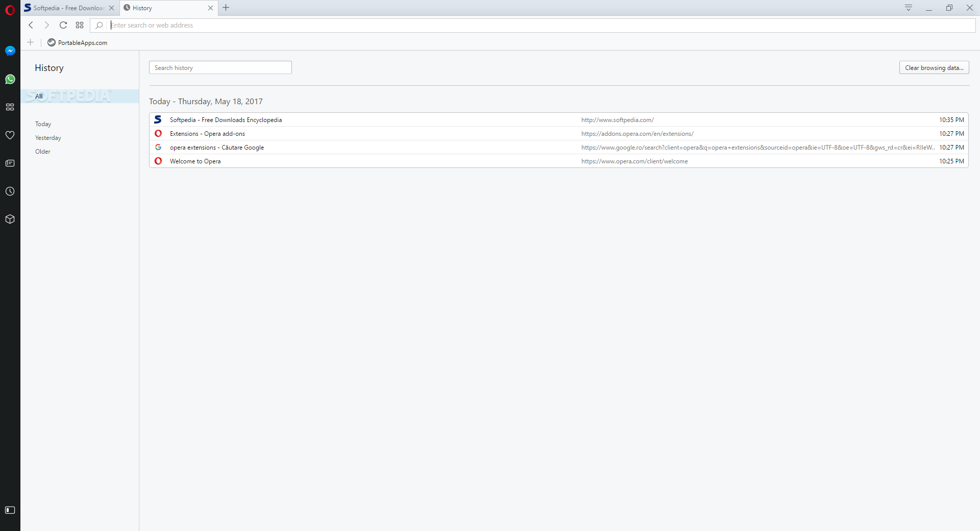Image resolution: width=980 pixels, height=531 pixels.
Task: Click Google favicon in history list
Action: coord(158,147)
